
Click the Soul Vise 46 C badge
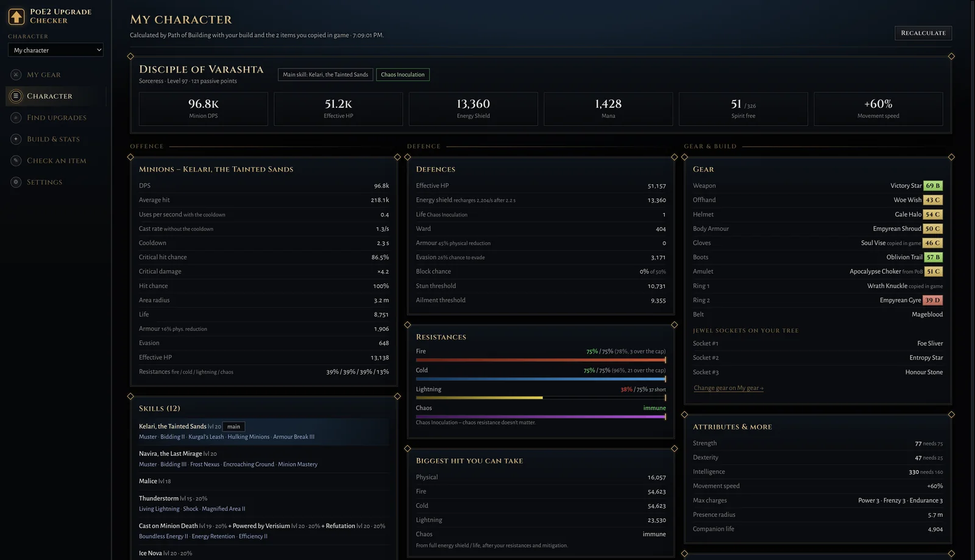[933, 243]
